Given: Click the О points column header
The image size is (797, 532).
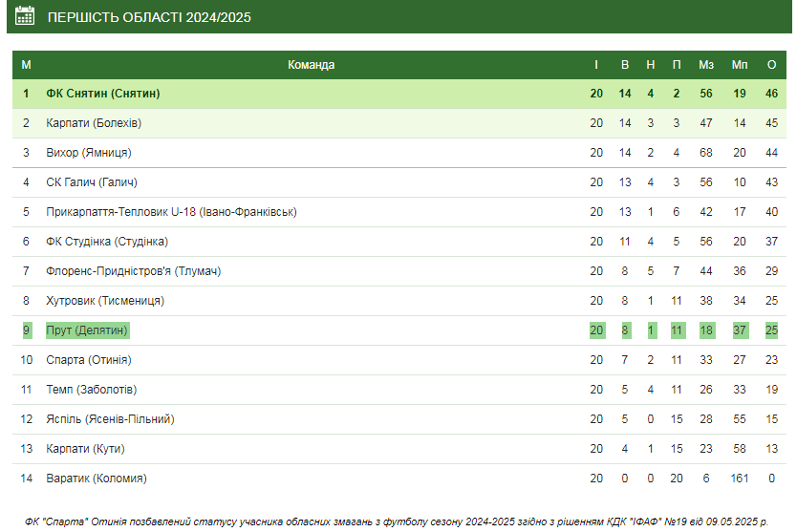Looking at the screenshot, I should (771, 65).
